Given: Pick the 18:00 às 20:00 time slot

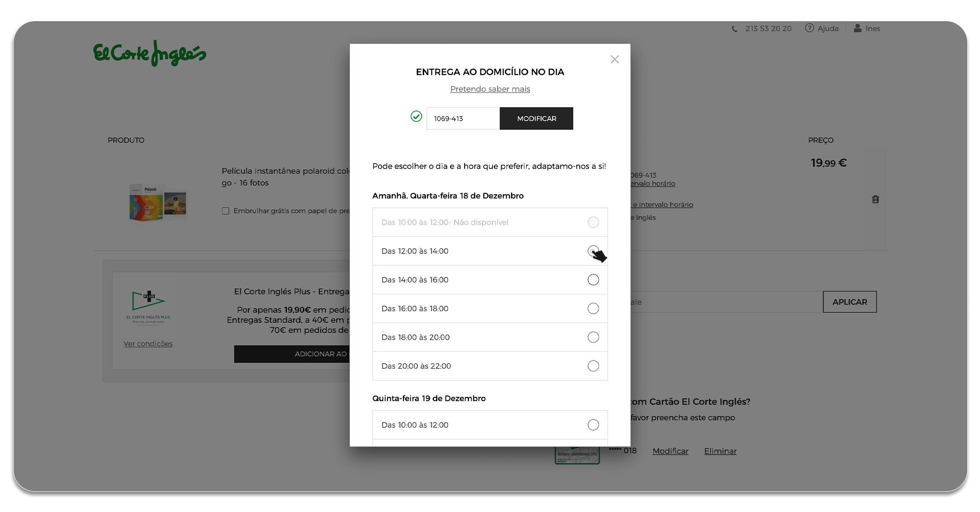Looking at the screenshot, I should click(593, 337).
